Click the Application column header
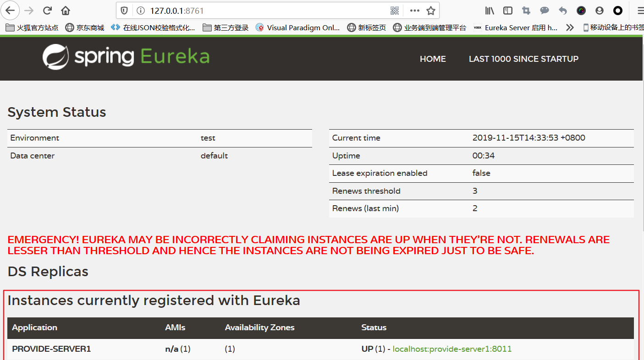The image size is (644, 360). pos(34,327)
